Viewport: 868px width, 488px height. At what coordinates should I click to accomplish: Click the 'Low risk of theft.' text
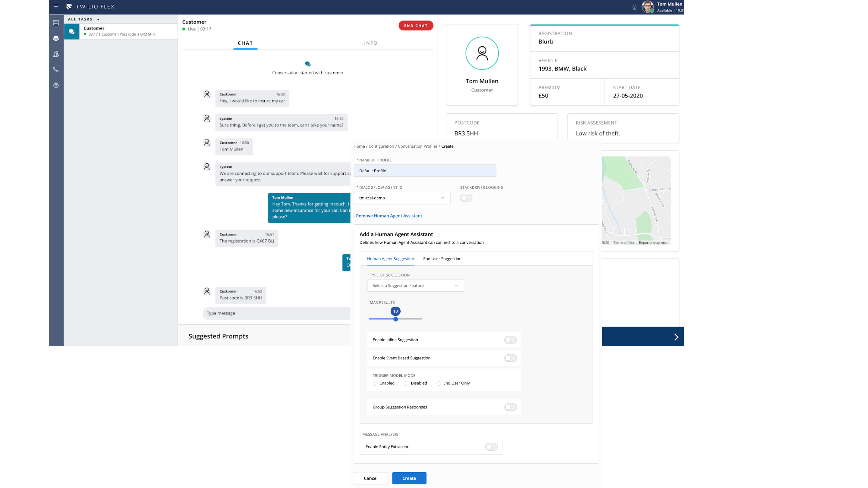tap(598, 133)
